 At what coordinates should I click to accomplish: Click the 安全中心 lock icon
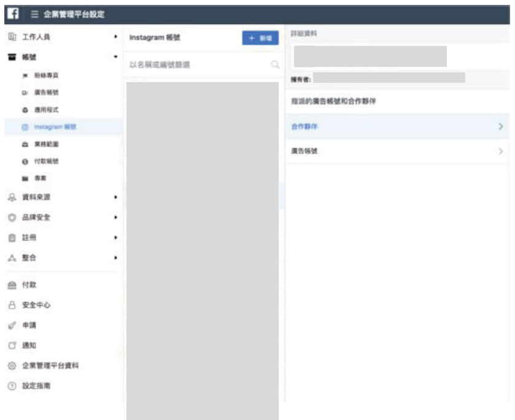[11, 305]
